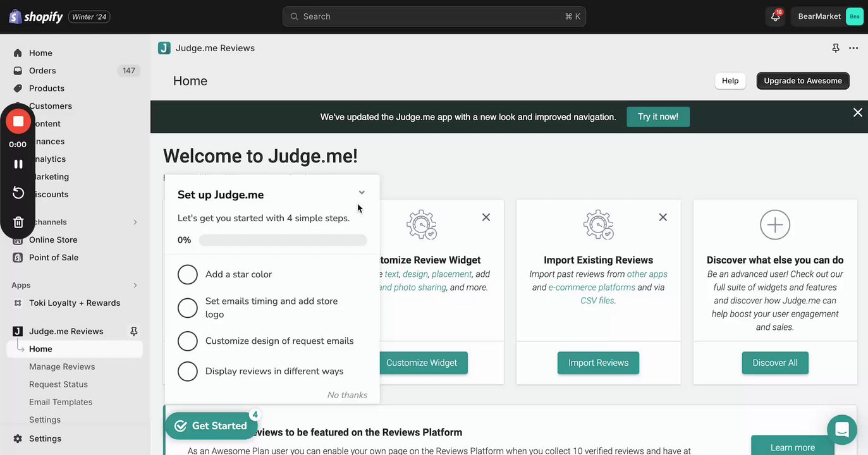Expand the Apps section chevron
868x455 pixels.
[135, 285]
